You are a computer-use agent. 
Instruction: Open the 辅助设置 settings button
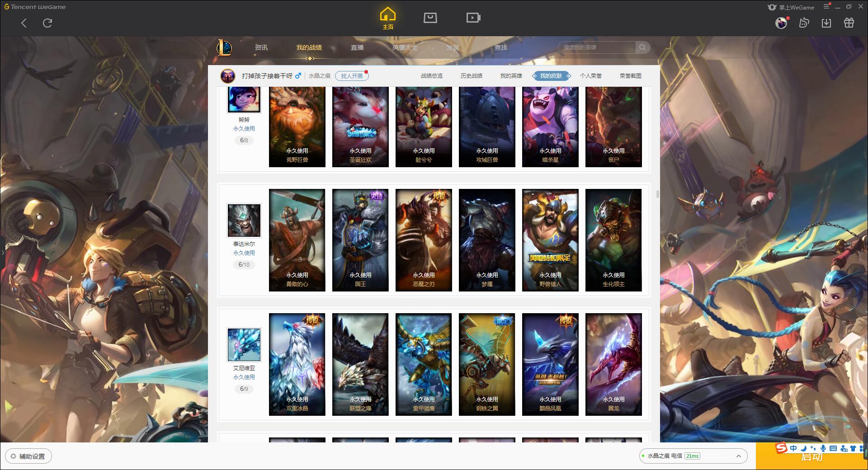(28, 456)
